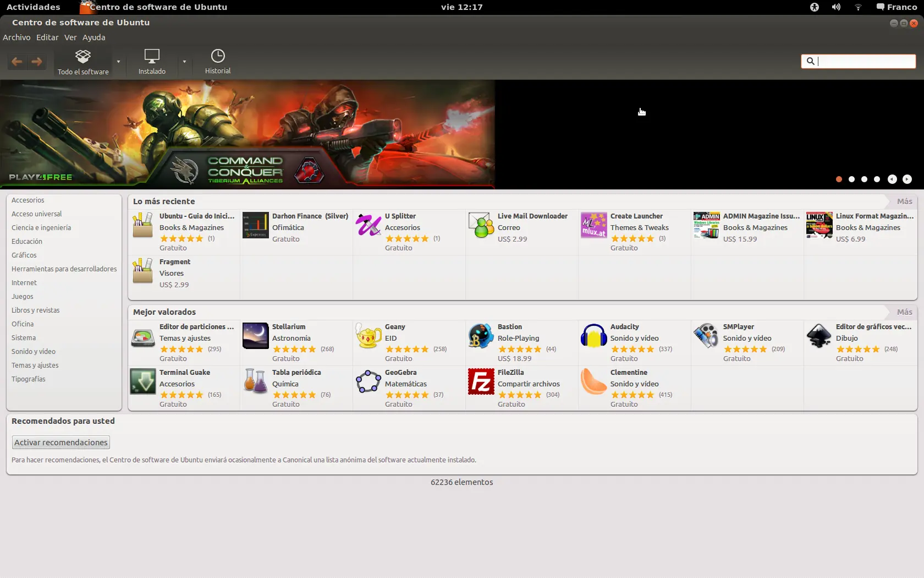Expand the Instalado dropdown arrow

[184, 62]
